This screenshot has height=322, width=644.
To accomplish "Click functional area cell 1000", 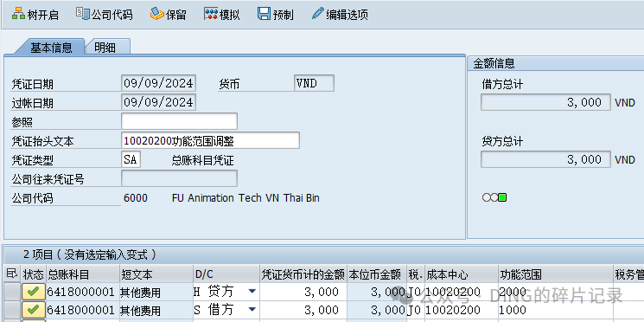I will (x=556, y=310).
